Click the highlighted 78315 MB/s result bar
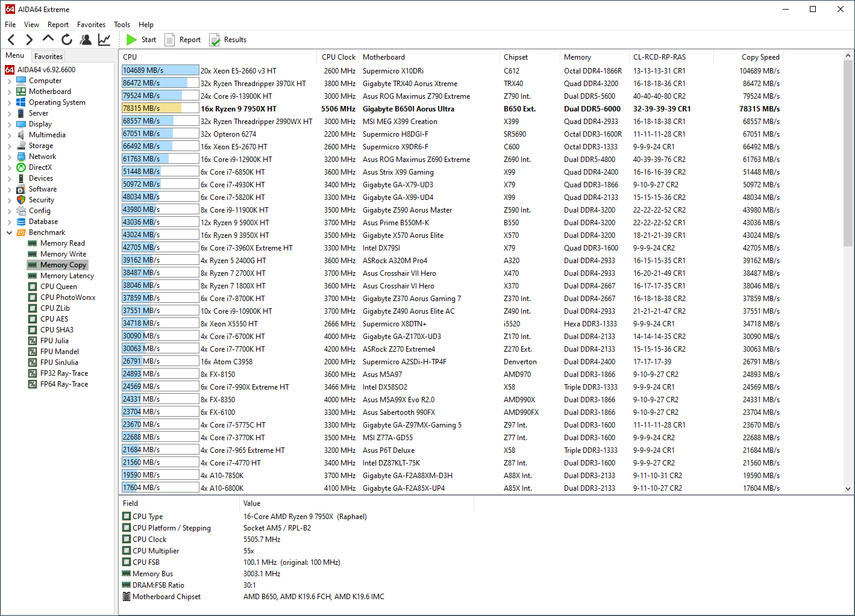855x616 pixels. click(x=160, y=108)
